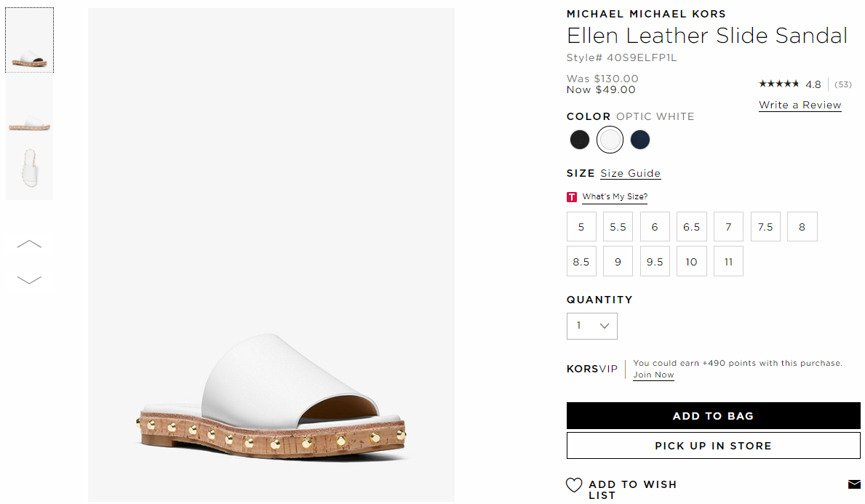Screen dimensions: 865x504
Task: Choose size 9
Action: 618,261
